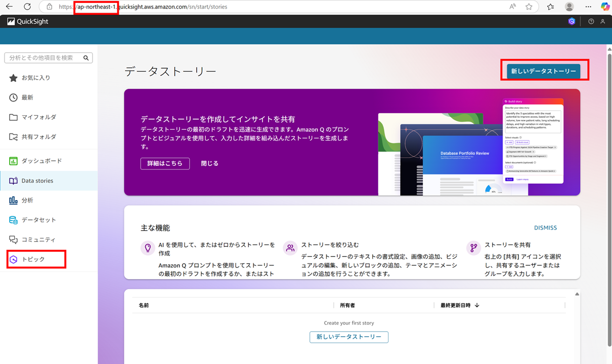Image resolution: width=612 pixels, height=364 pixels.
Task: Click 新しいデータストーリー under Create your first story
Action: pos(349,337)
